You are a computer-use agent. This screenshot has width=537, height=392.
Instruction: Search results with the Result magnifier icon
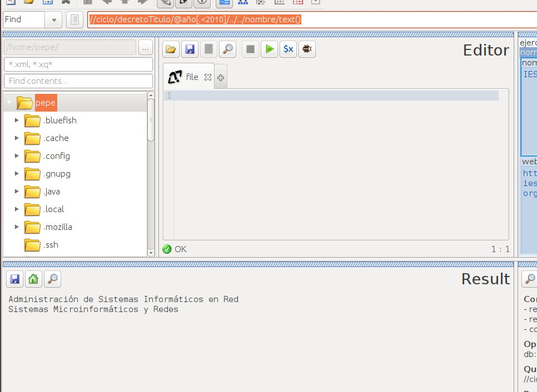(x=52, y=279)
